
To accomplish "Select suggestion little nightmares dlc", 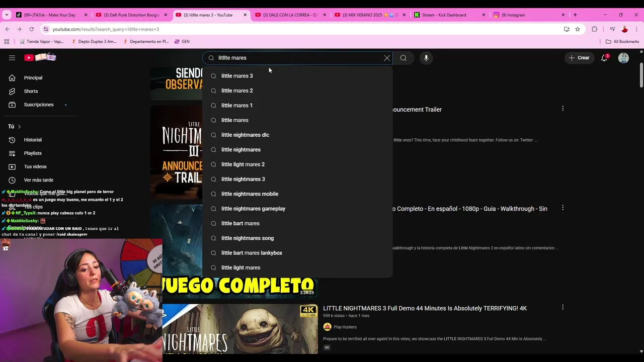I will [x=297, y=135].
